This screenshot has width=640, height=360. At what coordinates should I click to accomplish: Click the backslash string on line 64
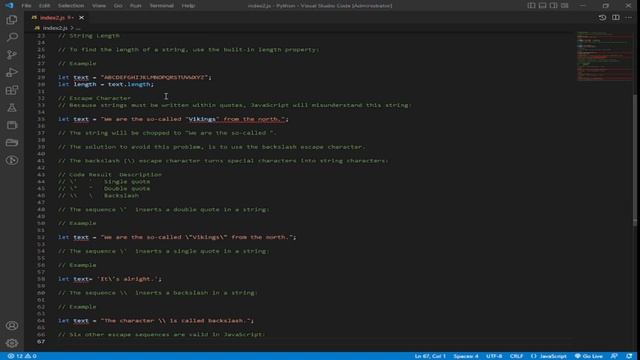click(176, 320)
